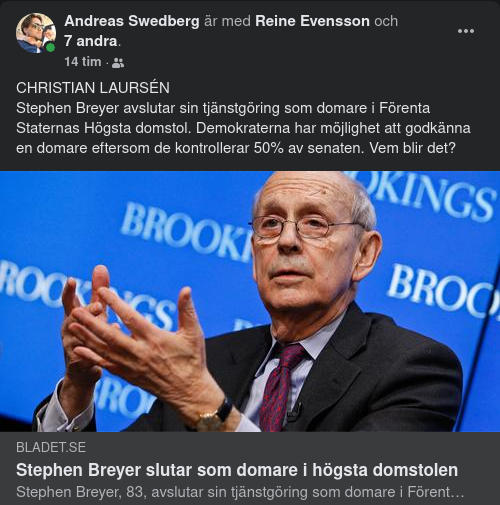This screenshot has height=505, width=500.
Task: Click the CHRISTIAN LAURSÉN line in post
Action: [93, 88]
